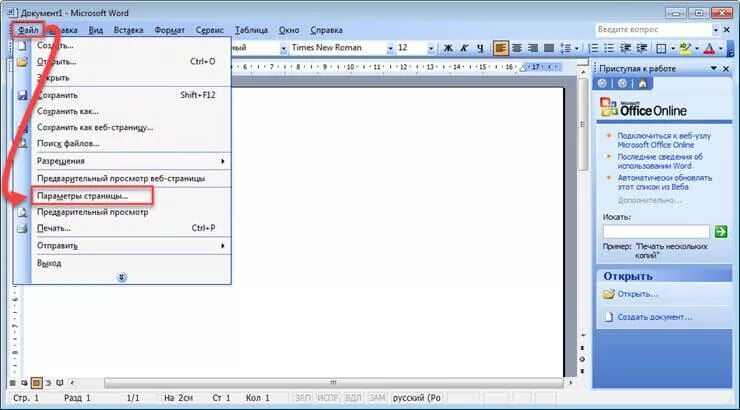The width and height of the screenshot is (740, 410).
Task: Expand the Разрешения submenu
Action: click(x=132, y=161)
